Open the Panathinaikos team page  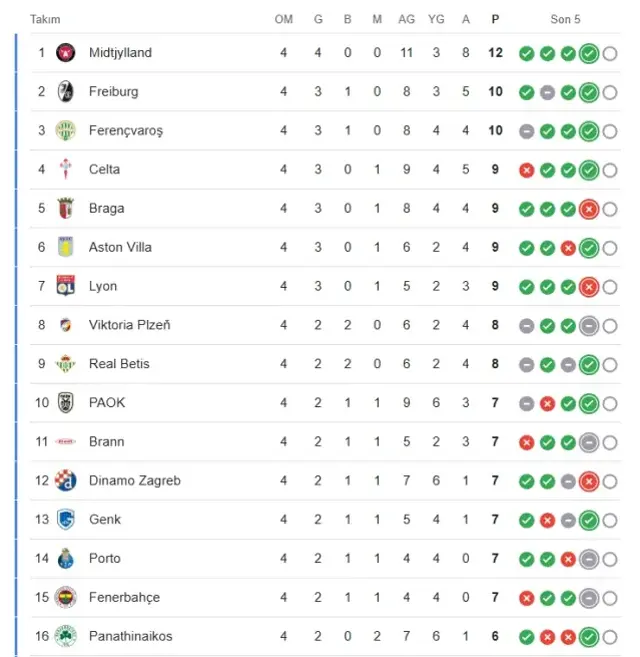tap(130, 636)
